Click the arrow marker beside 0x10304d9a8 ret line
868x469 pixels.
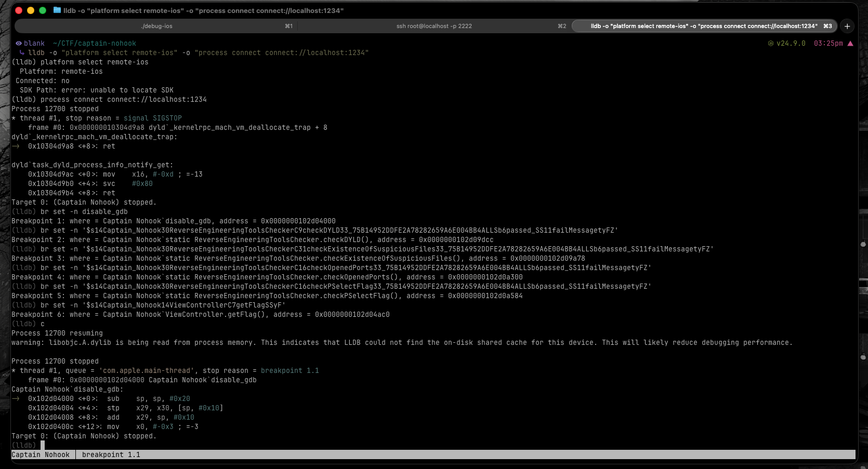(x=16, y=146)
